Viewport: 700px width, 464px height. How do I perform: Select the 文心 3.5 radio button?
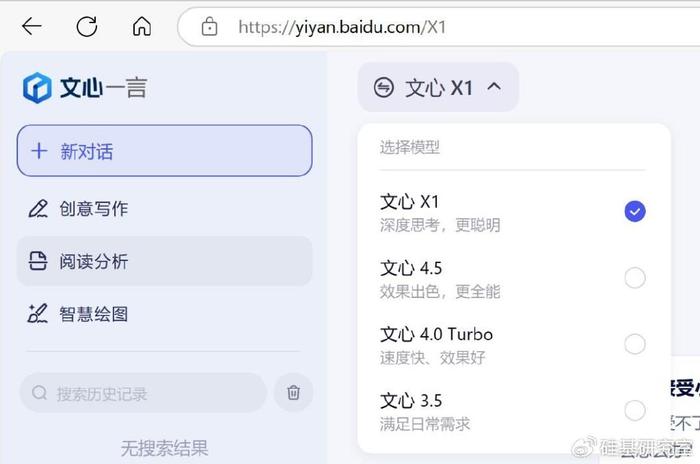point(635,410)
